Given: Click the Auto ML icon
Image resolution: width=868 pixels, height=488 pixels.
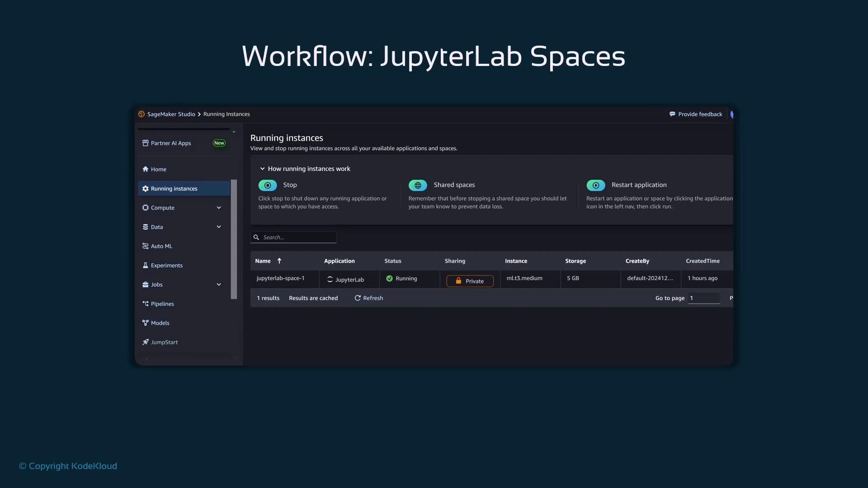Looking at the screenshot, I should 146,246.
